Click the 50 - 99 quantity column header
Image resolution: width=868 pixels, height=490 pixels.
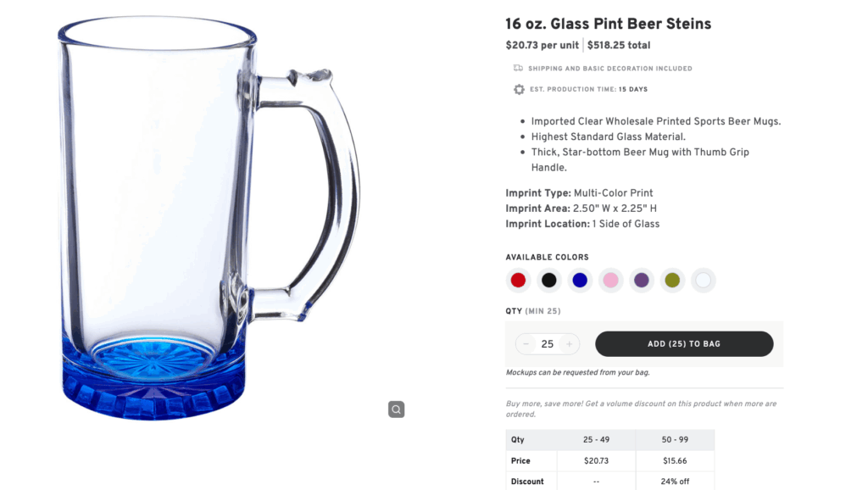[675, 439]
